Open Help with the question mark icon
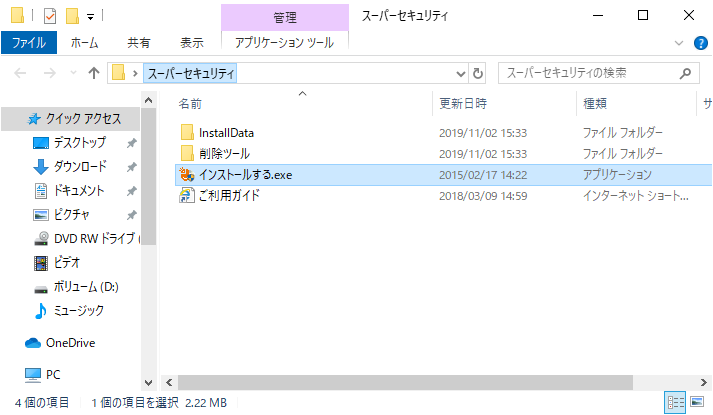Viewport: 713px width, 415px height. 701,43
